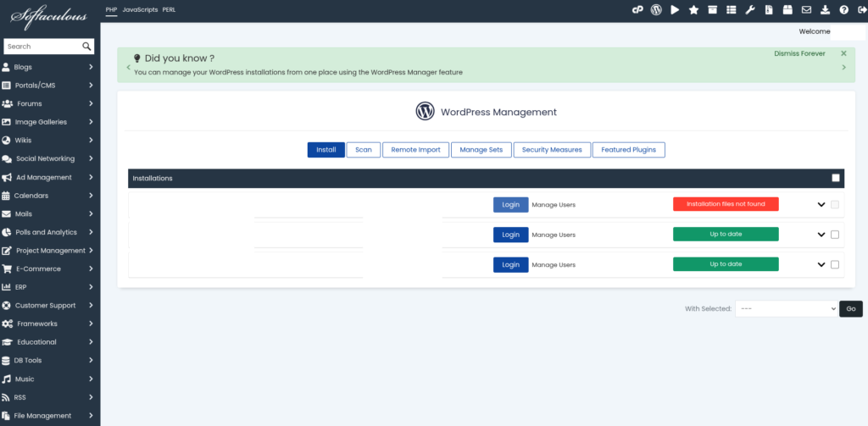Viewport: 868px width, 426px height.
Task: Click the play (demos) icon in top bar
Action: pyautogui.click(x=675, y=9)
